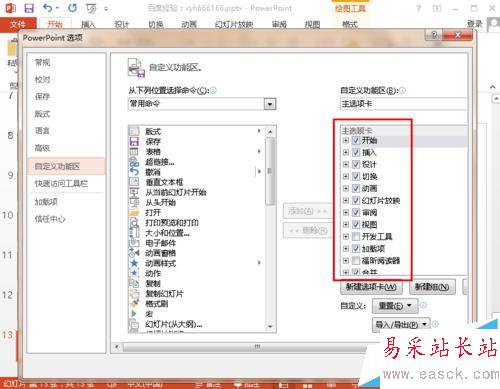
Task: Click the Redo icon in the quick access toolbar
Action: (x=72, y=8)
